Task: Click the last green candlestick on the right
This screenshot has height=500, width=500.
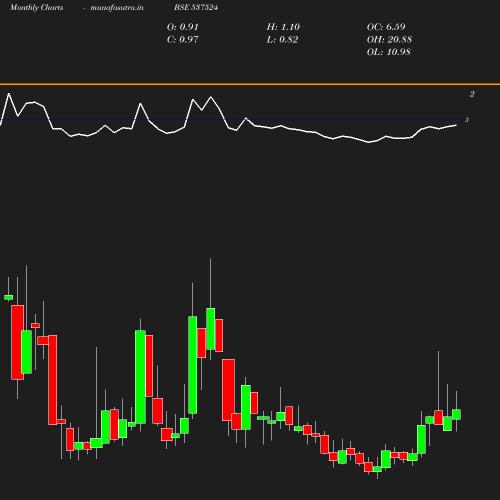Action: coord(456,414)
